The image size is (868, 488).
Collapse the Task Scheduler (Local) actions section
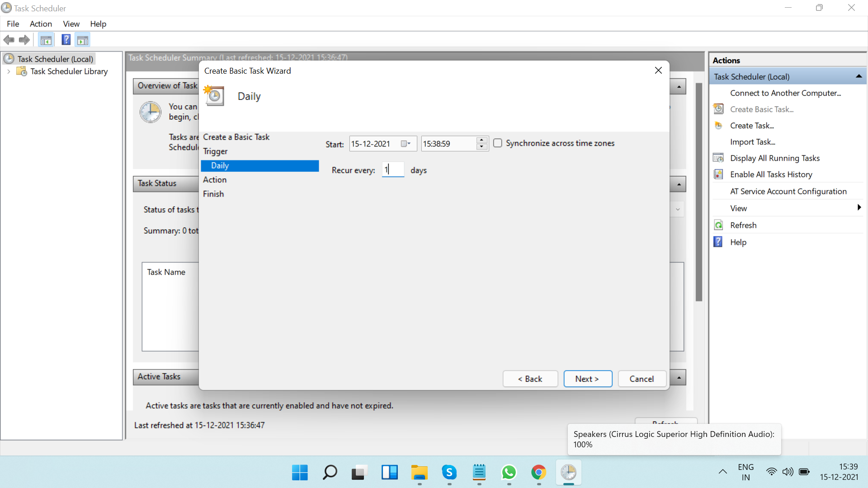pos(859,77)
